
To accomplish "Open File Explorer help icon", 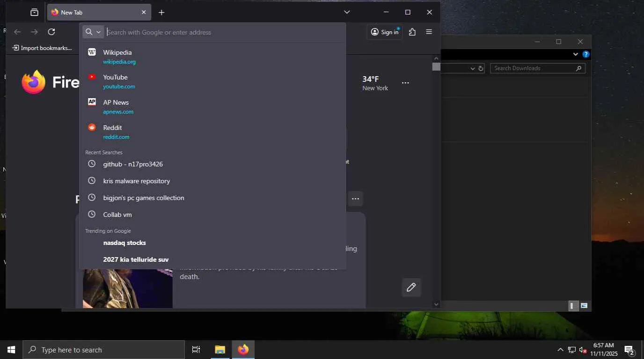I will click(585, 54).
